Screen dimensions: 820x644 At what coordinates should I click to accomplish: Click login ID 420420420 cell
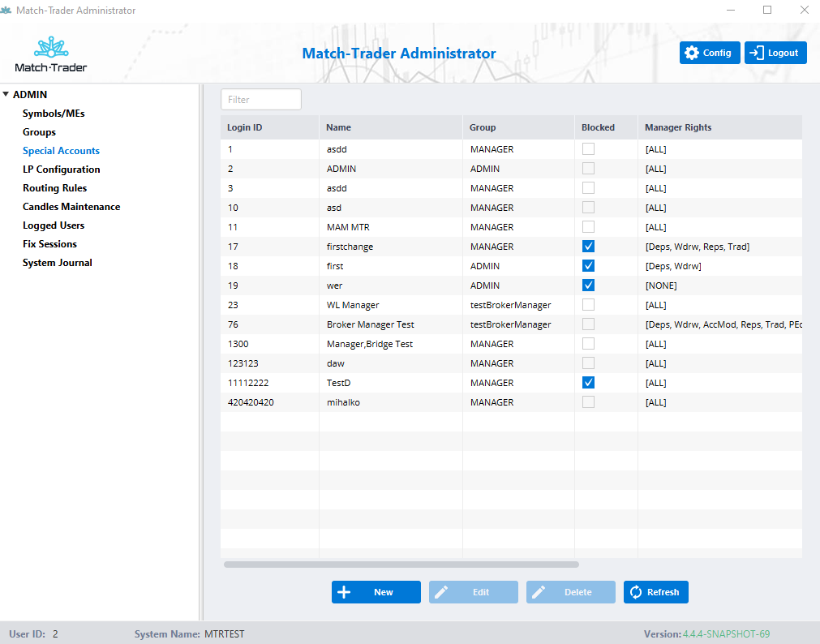270,402
